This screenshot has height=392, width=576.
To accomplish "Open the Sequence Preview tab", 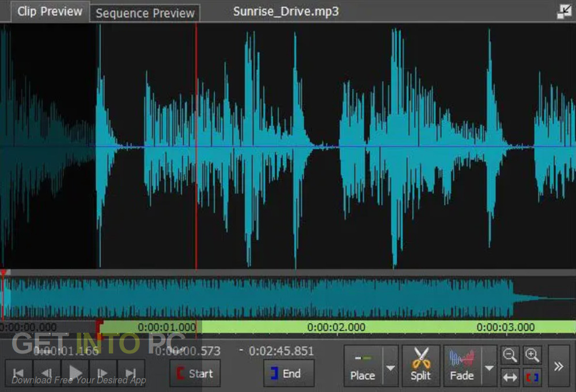I will pyautogui.click(x=145, y=13).
